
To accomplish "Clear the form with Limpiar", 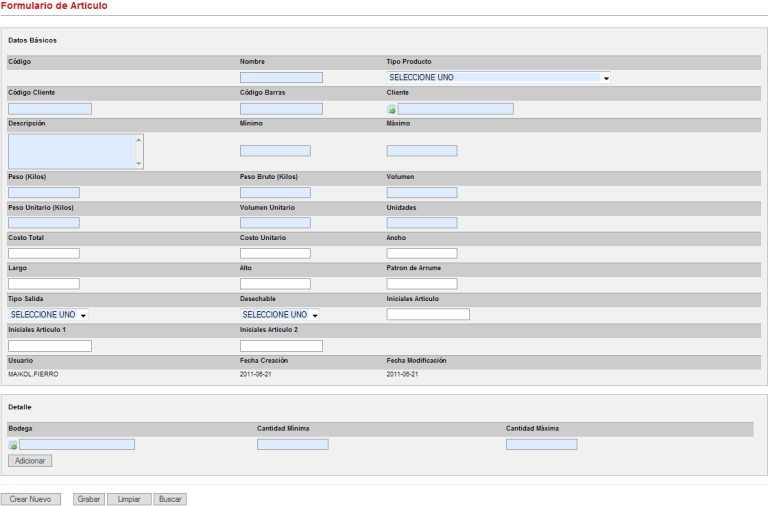I will click(129, 499).
